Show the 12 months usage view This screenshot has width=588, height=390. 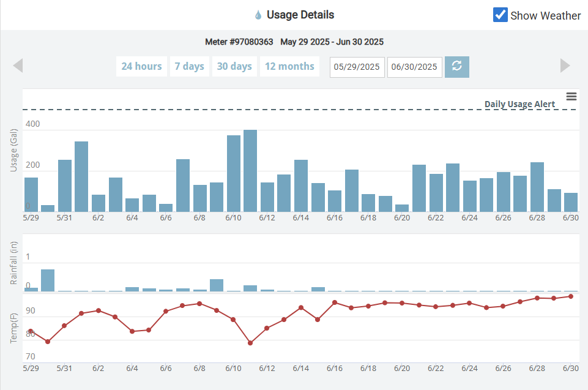(289, 67)
